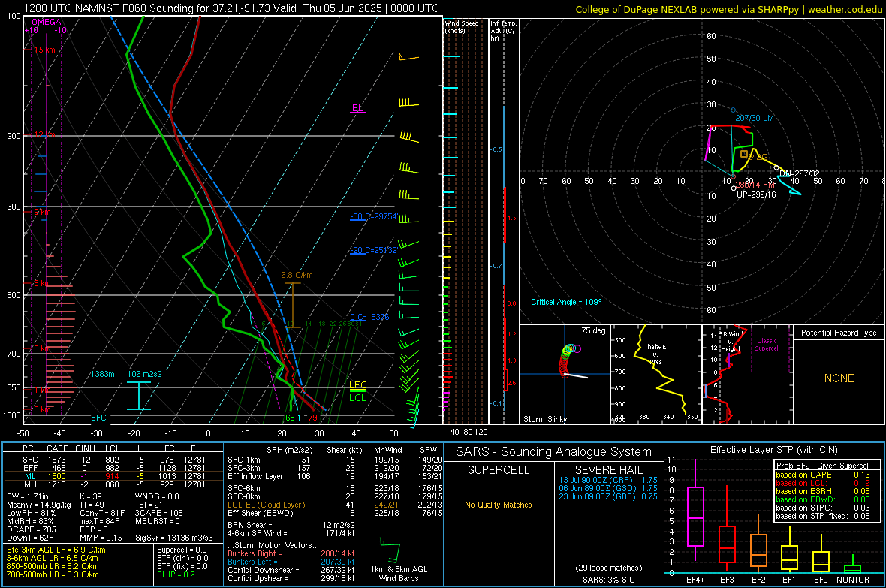The width and height of the screenshot is (886, 588).
Task: Click the '6.8 C/km' lapse rate label
Action: coord(297,276)
